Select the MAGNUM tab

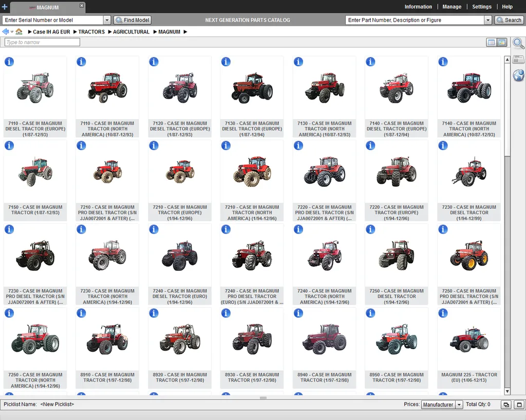[47, 7]
